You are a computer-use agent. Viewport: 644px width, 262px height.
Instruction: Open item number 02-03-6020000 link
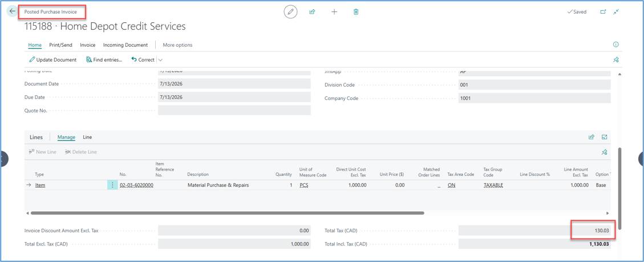click(x=136, y=185)
